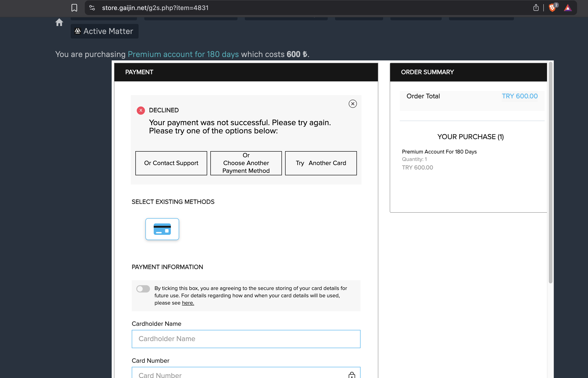The width and height of the screenshot is (588, 378).
Task: Open the card storage details 'here' link
Action: pos(188,303)
